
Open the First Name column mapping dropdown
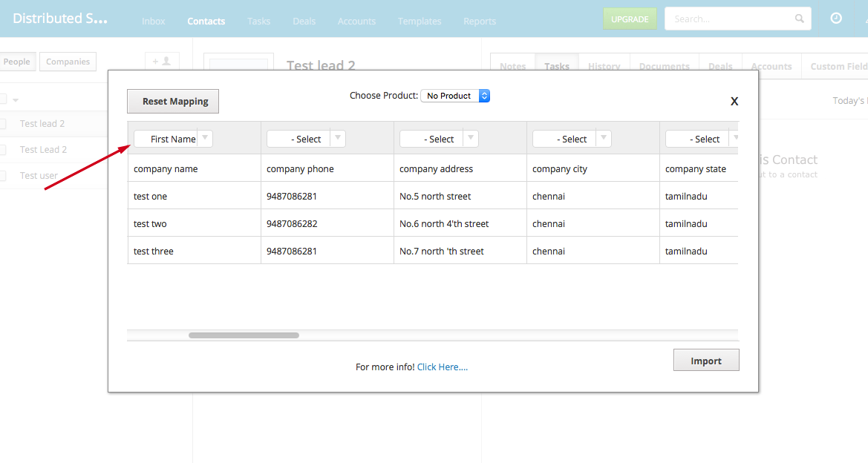(x=206, y=138)
